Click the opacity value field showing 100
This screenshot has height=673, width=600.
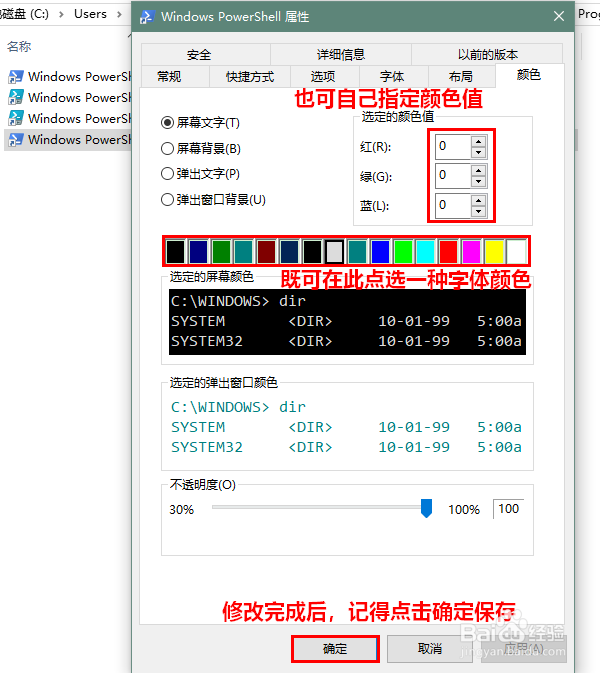click(x=509, y=509)
